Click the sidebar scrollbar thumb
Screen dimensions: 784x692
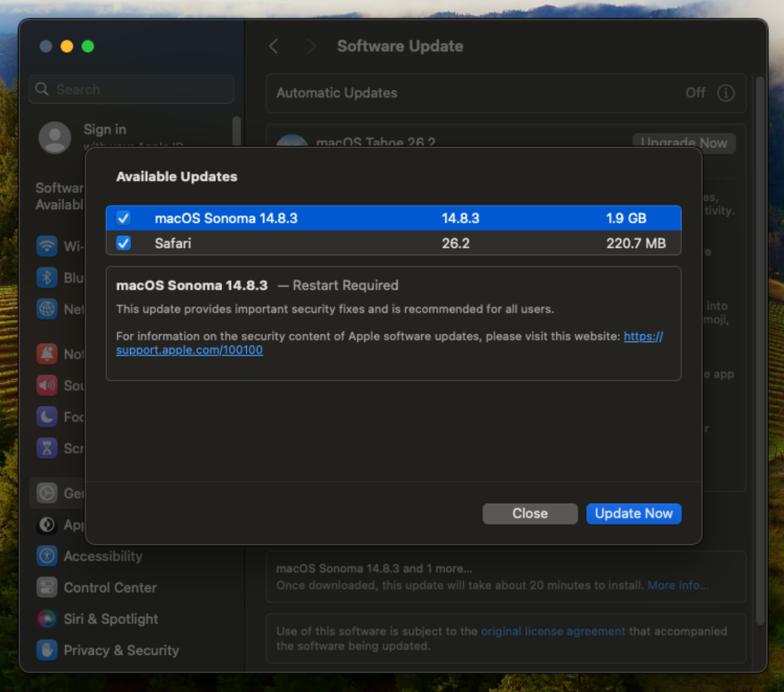[236, 132]
